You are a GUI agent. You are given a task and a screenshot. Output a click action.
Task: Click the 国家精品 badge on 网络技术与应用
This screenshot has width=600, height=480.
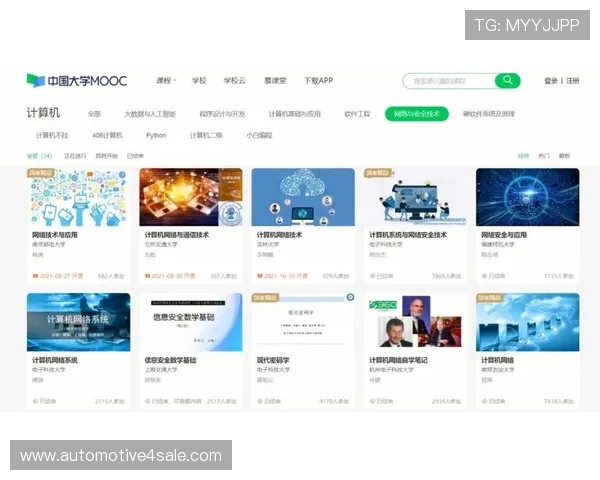[41, 173]
